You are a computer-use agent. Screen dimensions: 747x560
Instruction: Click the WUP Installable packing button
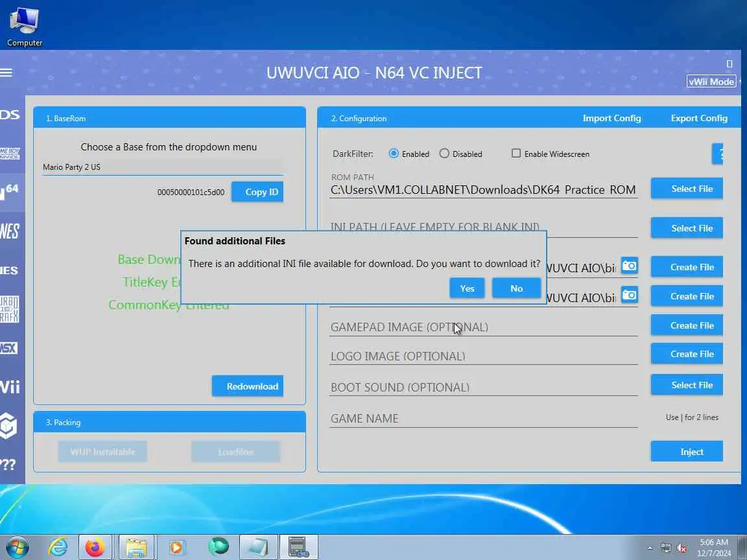pos(102,451)
